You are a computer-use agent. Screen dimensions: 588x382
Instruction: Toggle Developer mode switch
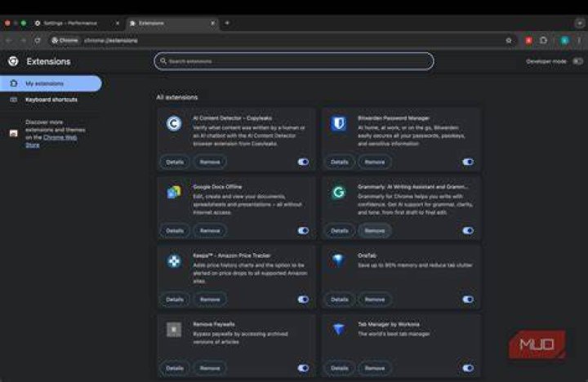577,61
